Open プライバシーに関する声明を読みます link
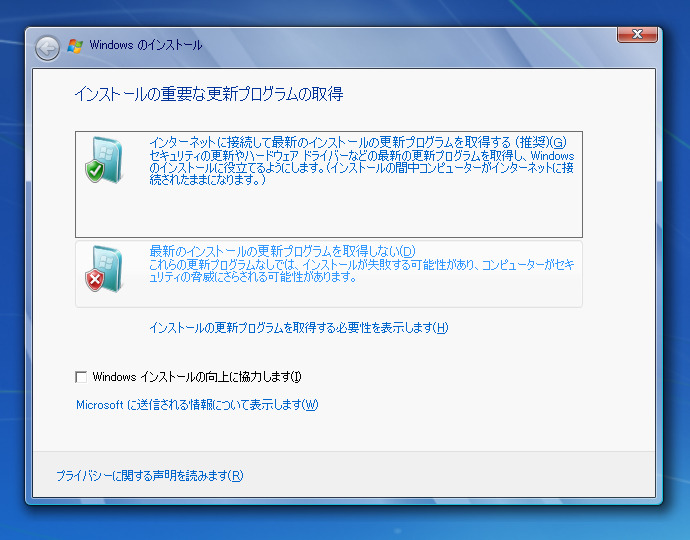Viewport: 690px width, 540px height. click(x=150, y=476)
